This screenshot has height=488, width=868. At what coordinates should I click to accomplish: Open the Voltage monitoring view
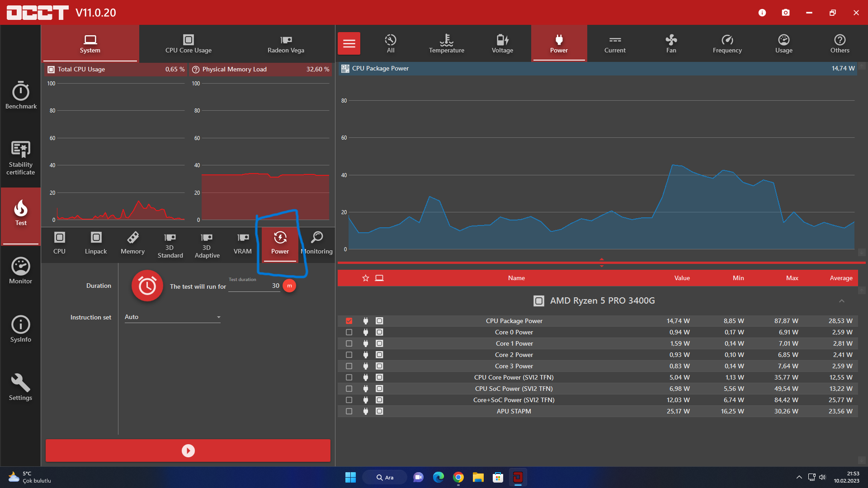coord(502,43)
